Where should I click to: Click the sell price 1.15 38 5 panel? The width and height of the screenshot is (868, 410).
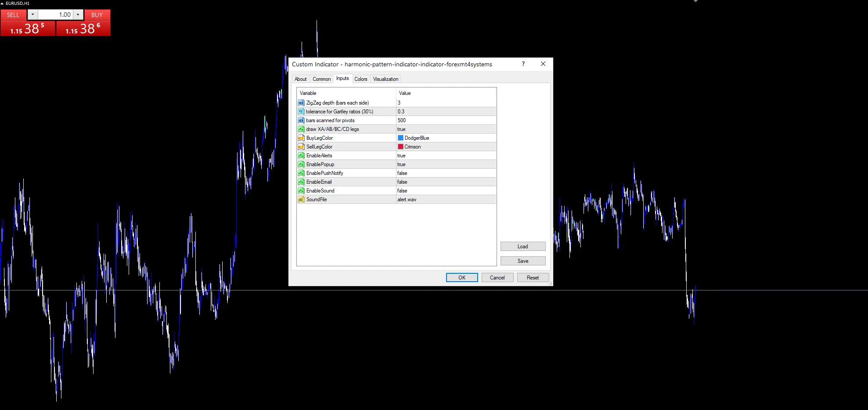click(x=28, y=29)
